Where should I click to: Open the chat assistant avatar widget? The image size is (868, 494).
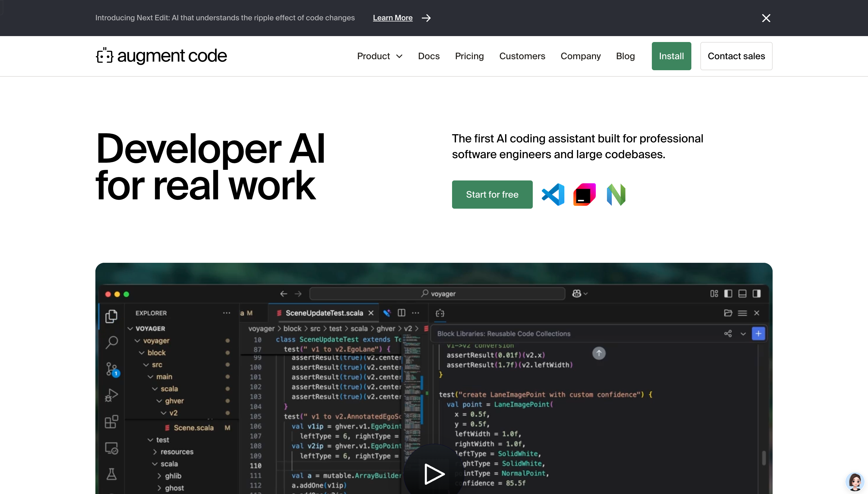click(x=854, y=481)
